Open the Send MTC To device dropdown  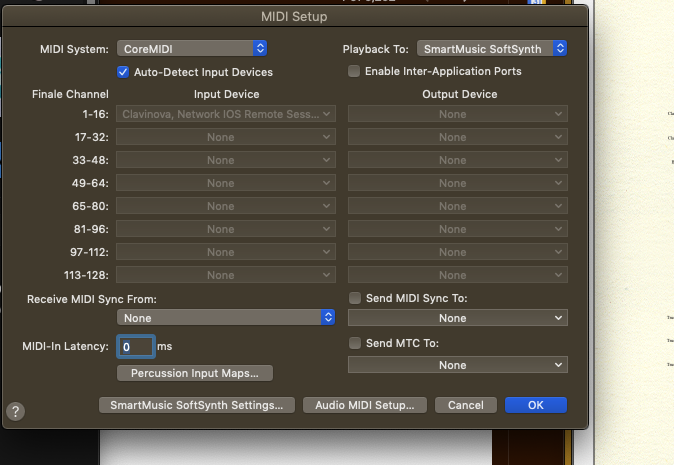tap(457, 365)
